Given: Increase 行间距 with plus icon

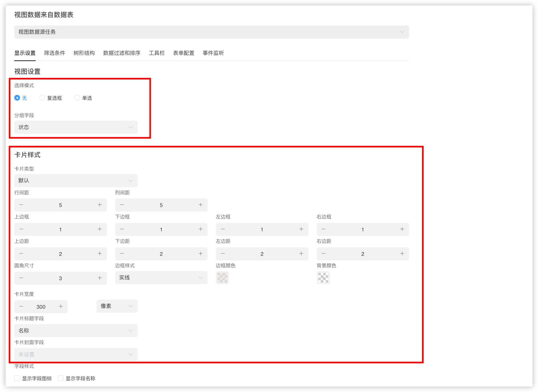Looking at the screenshot, I should [x=100, y=205].
